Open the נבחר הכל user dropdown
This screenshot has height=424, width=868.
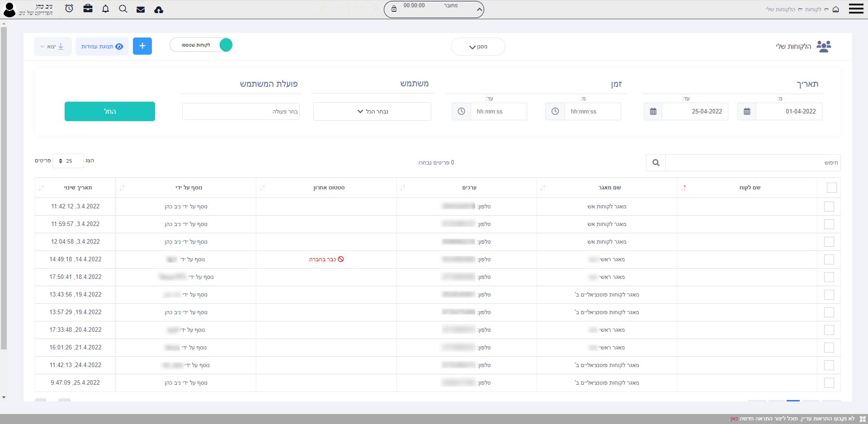(372, 112)
